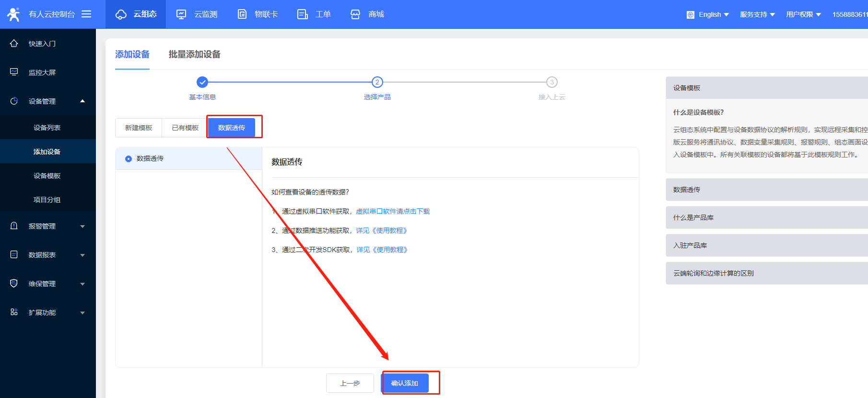Expand the 什么是产品库 help panel
The width and height of the screenshot is (868, 398).
coord(766,217)
